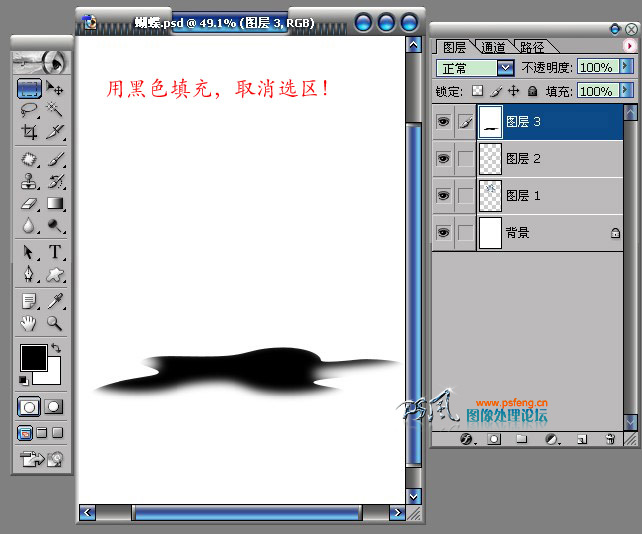Select the Crop tool
Image resolution: width=642 pixels, height=534 pixels.
(x=29, y=132)
